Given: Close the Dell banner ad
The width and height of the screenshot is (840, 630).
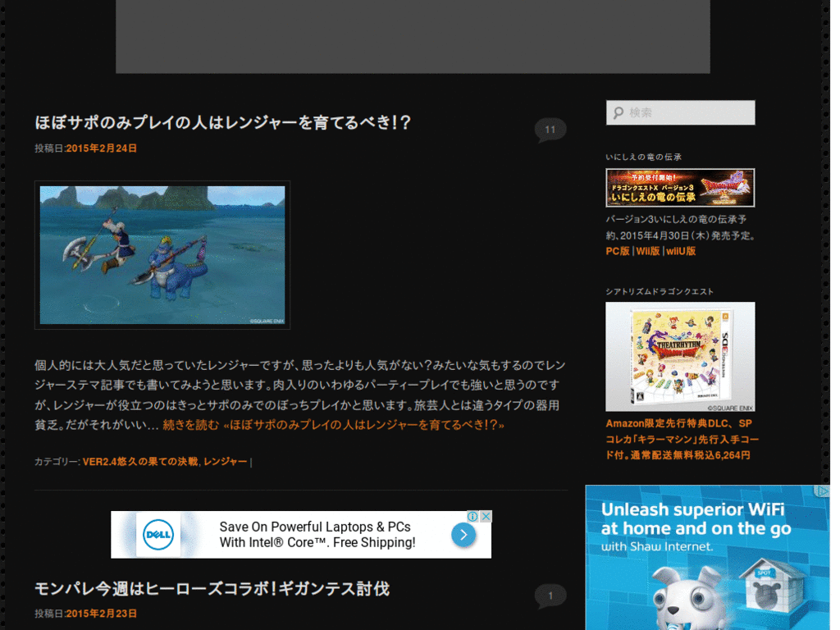Looking at the screenshot, I should pos(486,517).
